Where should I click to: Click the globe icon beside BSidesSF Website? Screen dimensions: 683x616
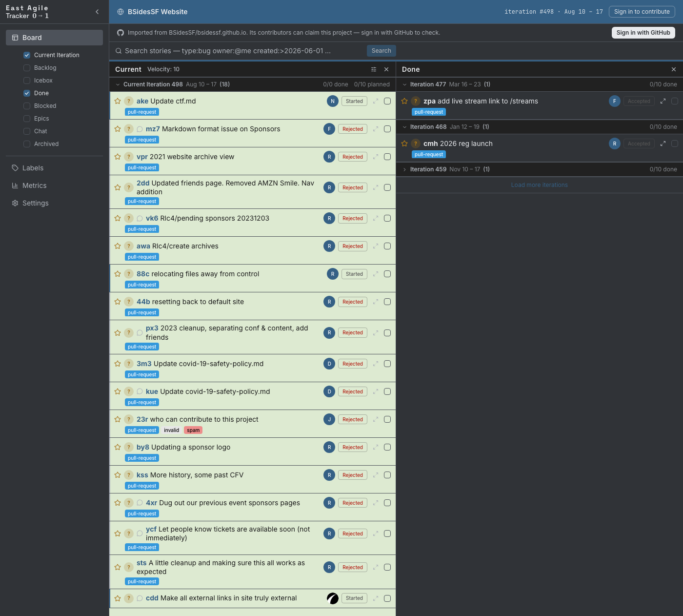[121, 12]
